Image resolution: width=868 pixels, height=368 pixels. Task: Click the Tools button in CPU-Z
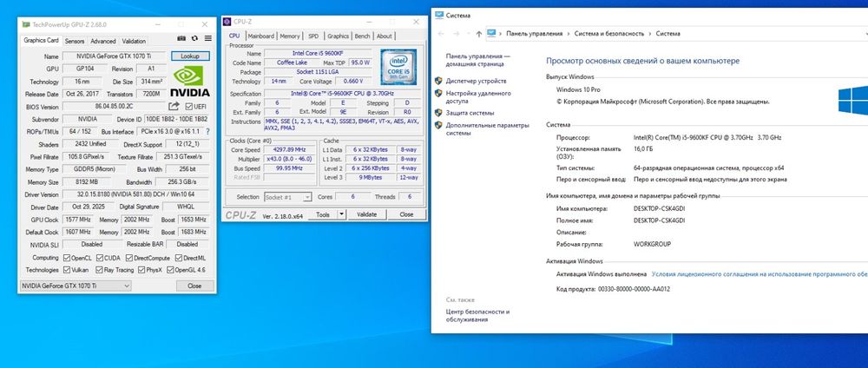click(x=323, y=214)
